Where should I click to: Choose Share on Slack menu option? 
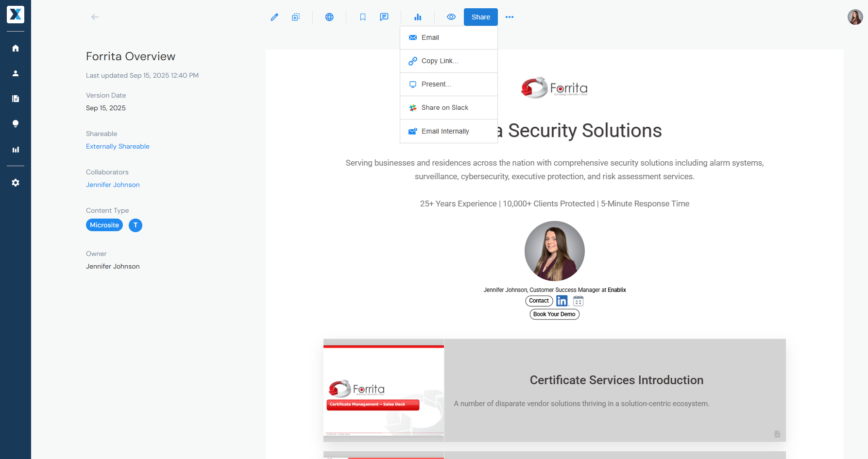(x=449, y=107)
